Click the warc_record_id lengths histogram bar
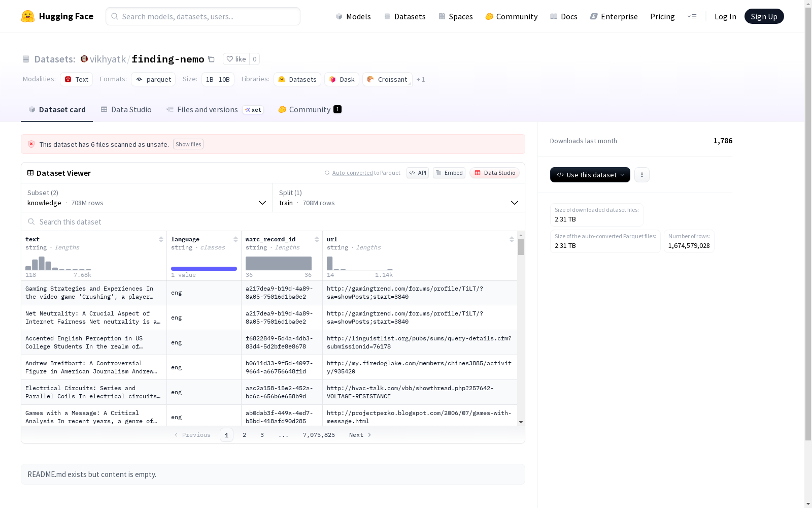Screen dimensions: 812x508 [x=279, y=263]
